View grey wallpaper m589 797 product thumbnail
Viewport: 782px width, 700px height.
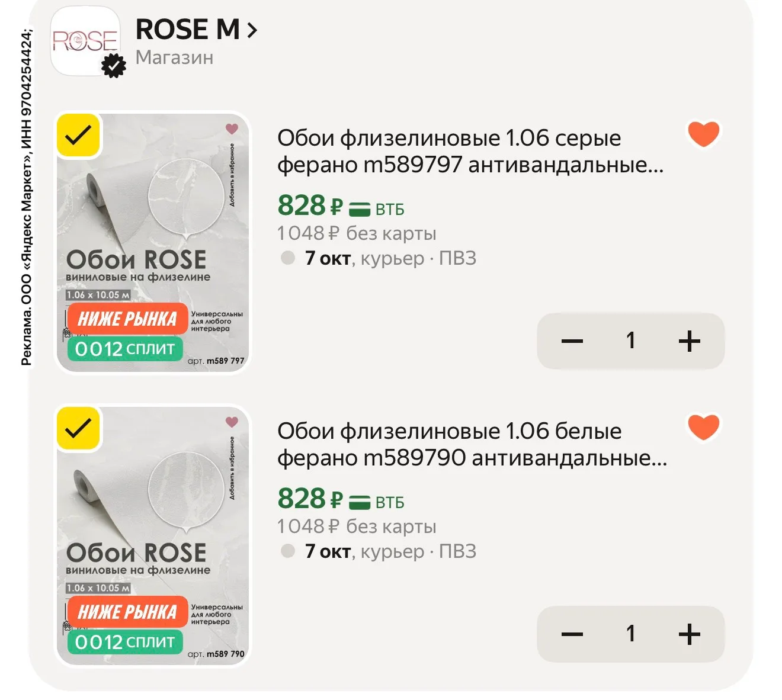coord(153,243)
